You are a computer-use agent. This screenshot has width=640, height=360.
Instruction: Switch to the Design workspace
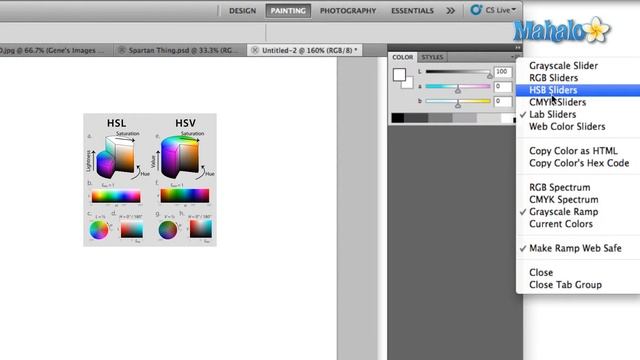coord(242,11)
